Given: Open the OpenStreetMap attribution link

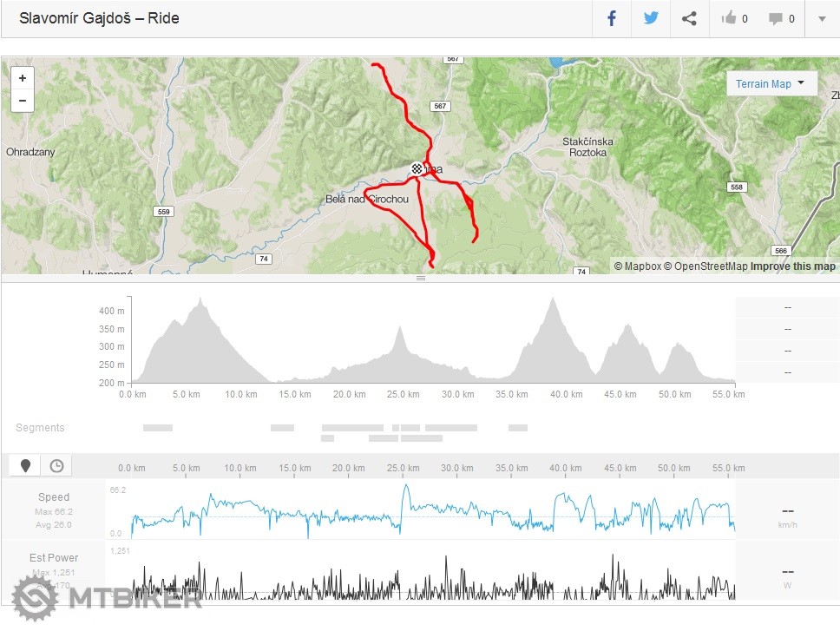Looking at the screenshot, I should 705,266.
